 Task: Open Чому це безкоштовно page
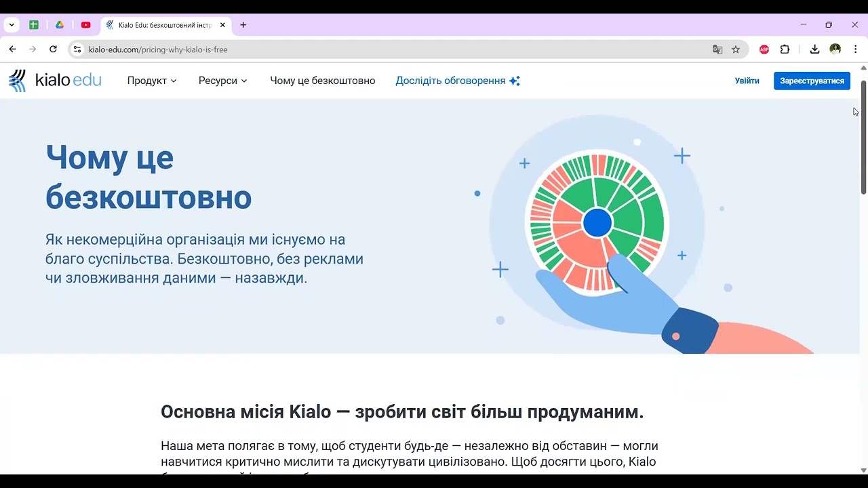(x=323, y=81)
